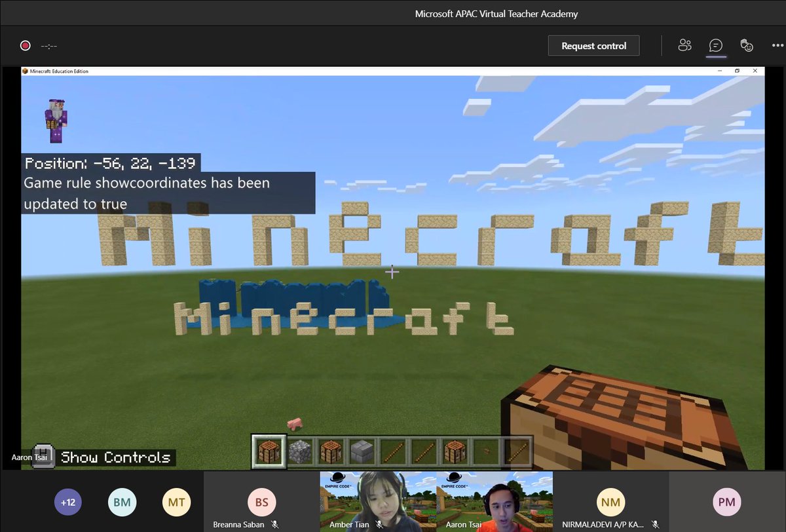Click Breanna Saban's muted microphone icon
Image resolution: width=786 pixels, height=532 pixels.
(275, 525)
